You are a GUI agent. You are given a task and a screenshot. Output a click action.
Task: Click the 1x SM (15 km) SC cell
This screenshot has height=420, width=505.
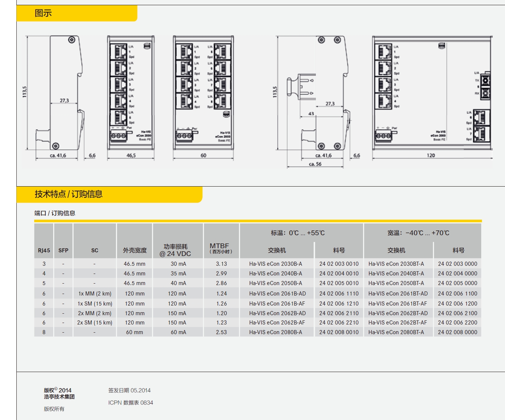95,304
